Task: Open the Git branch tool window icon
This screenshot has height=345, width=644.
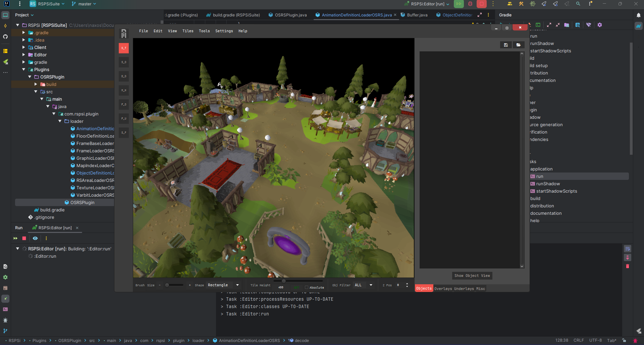Action: (5, 331)
